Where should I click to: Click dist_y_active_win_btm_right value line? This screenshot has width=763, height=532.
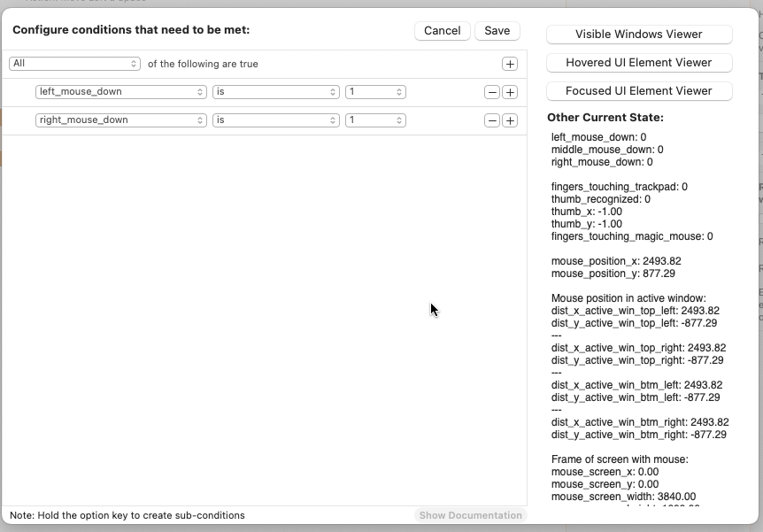coord(638,435)
